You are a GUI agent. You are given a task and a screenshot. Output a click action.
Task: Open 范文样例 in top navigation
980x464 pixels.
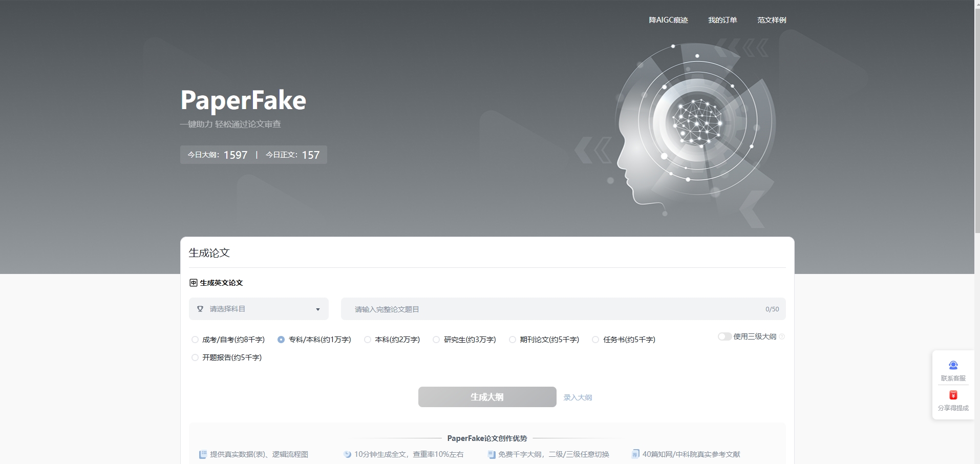[772, 20]
